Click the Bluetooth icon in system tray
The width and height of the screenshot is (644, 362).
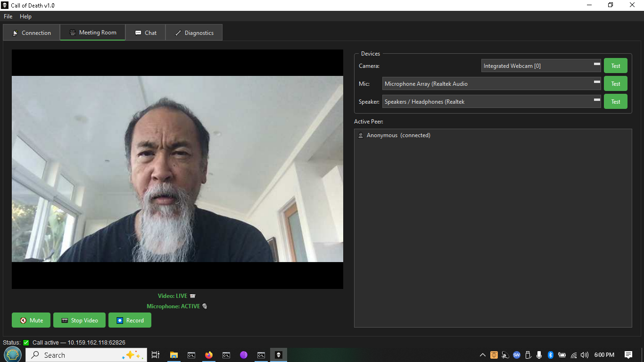point(550,355)
